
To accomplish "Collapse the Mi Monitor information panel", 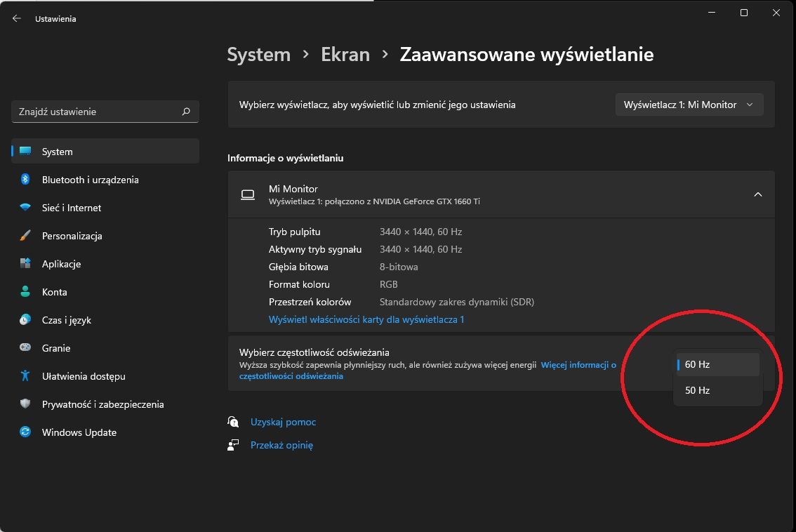I will click(757, 194).
